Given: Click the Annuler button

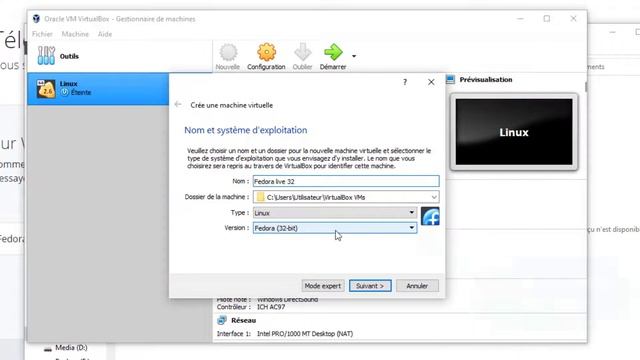Looking at the screenshot, I should click(x=417, y=286).
